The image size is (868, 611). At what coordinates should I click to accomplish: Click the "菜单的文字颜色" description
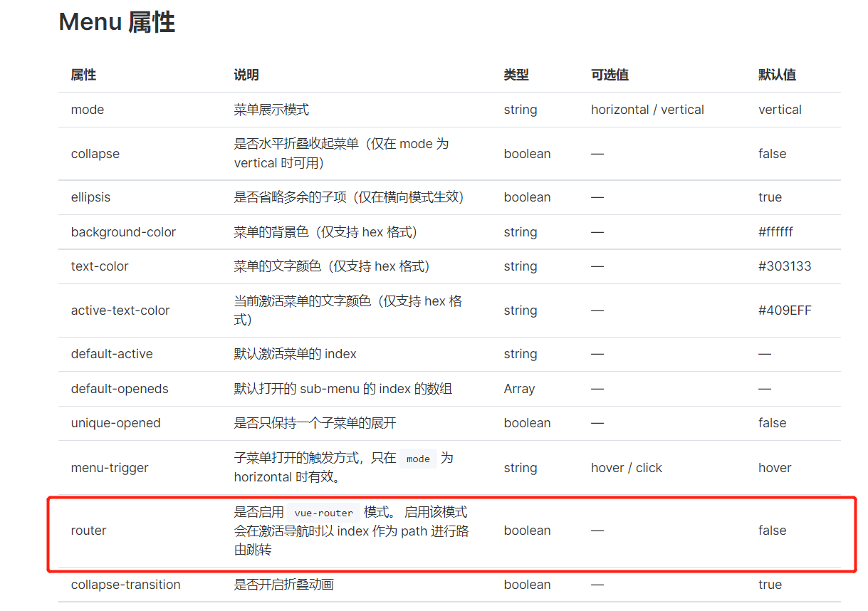332,266
